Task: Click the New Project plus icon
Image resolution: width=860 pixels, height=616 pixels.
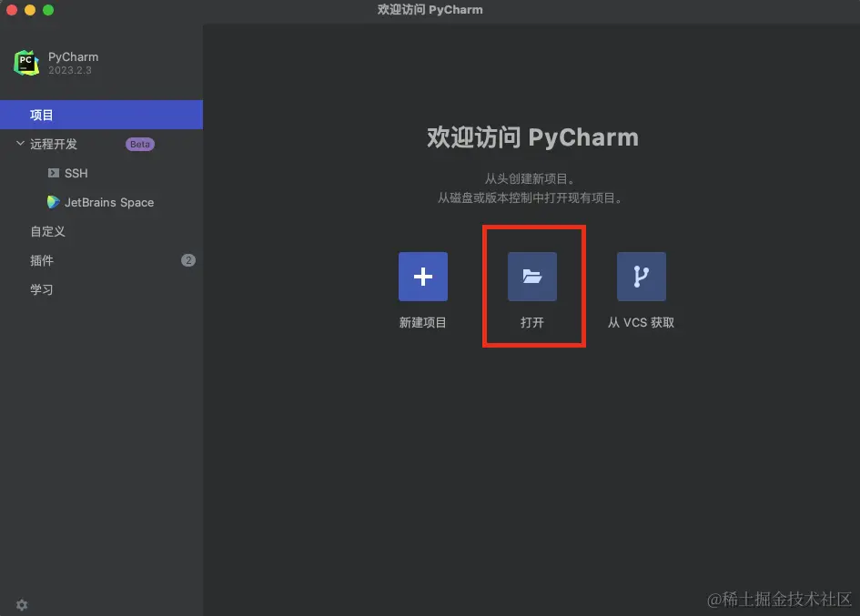Action: (423, 277)
